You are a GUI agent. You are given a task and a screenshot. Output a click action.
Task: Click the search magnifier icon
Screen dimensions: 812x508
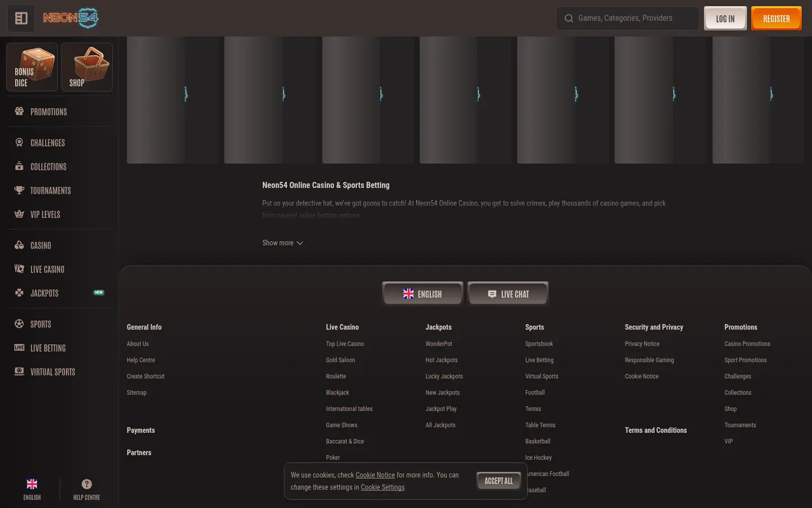[569, 19]
